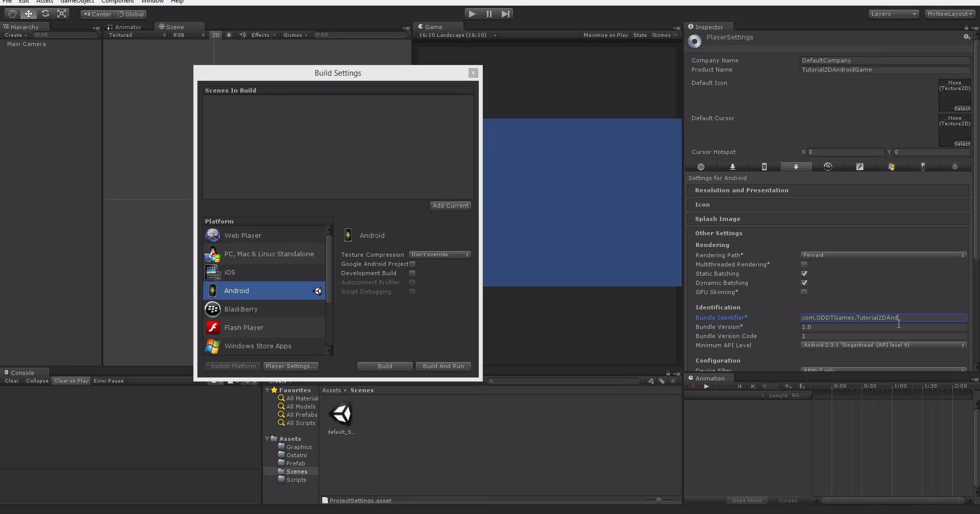Image resolution: width=980 pixels, height=514 pixels.
Task: Select the Rotate tool in toolbar
Action: 45,14
